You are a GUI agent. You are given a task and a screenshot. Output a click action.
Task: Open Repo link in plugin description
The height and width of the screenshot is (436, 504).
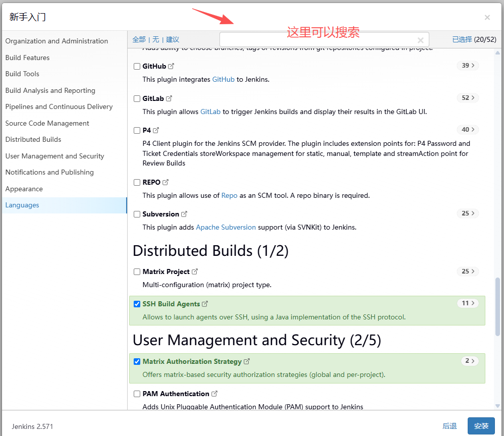(229, 195)
